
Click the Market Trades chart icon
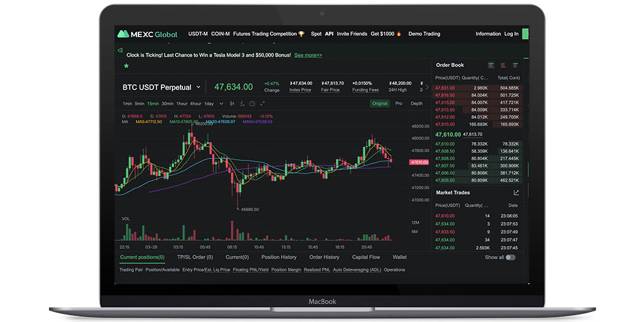516,192
